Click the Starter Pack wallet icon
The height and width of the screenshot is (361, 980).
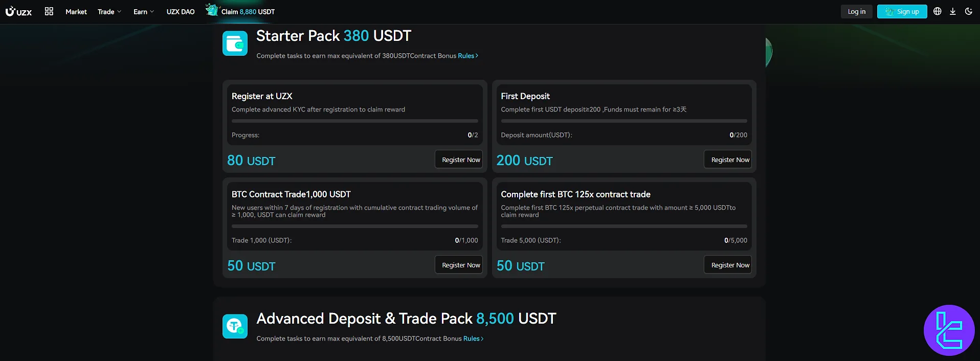[x=235, y=43]
